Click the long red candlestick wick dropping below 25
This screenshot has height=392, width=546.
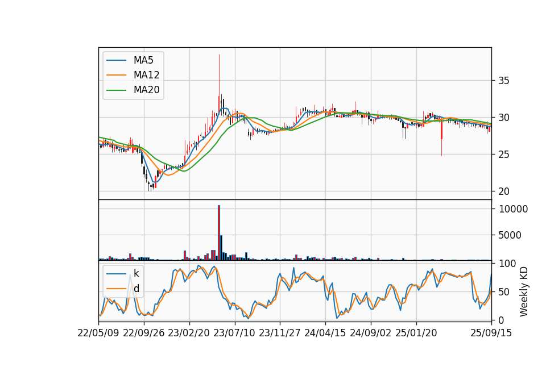pyautogui.click(x=441, y=137)
